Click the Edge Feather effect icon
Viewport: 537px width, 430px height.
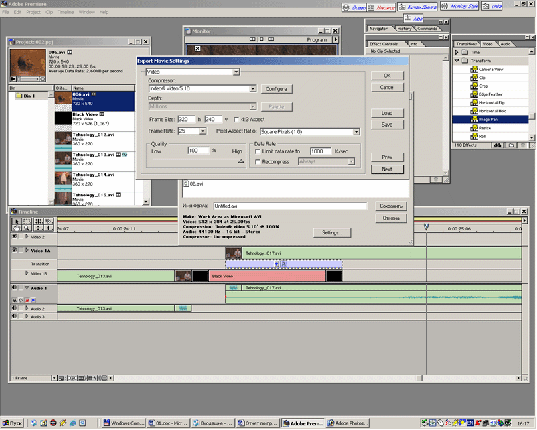pyautogui.click(x=474, y=94)
